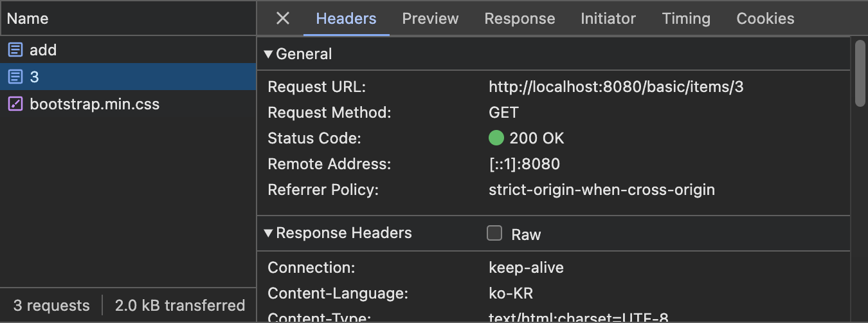Collapse the General section
This screenshot has height=323, width=868.
(269, 55)
